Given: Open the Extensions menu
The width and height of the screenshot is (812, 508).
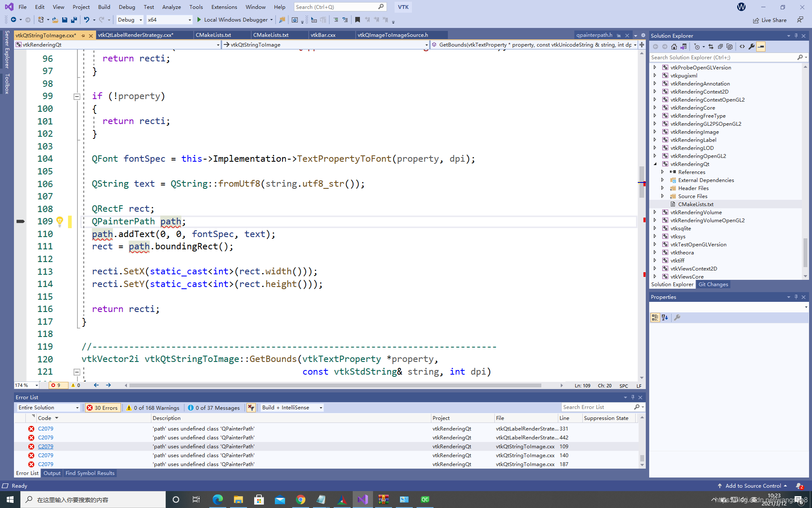Looking at the screenshot, I should pyautogui.click(x=224, y=7).
